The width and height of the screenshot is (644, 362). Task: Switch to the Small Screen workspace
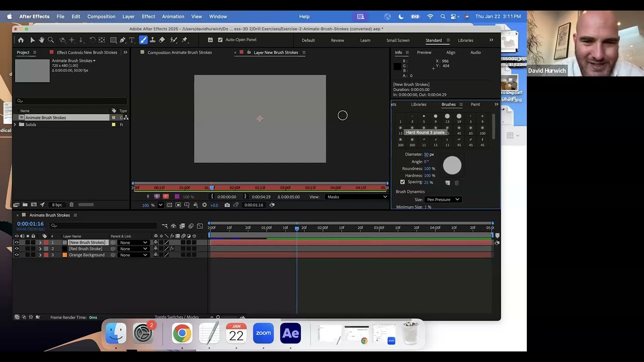point(398,40)
